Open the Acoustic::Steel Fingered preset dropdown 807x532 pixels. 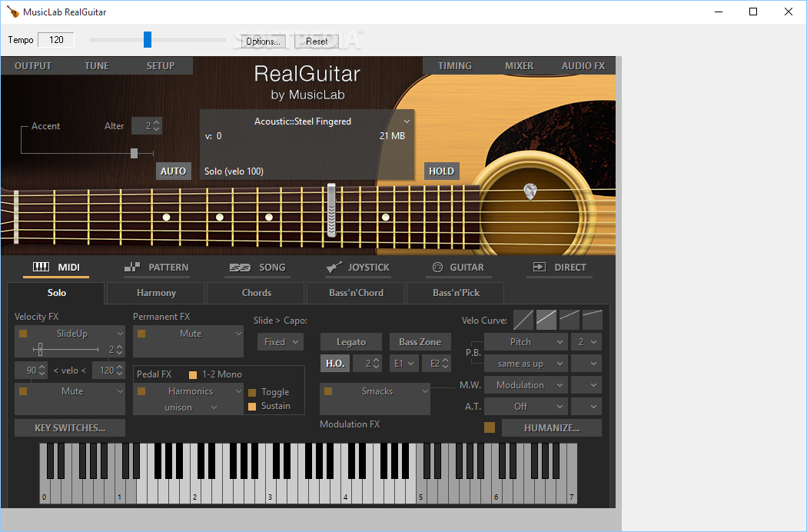(x=407, y=121)
